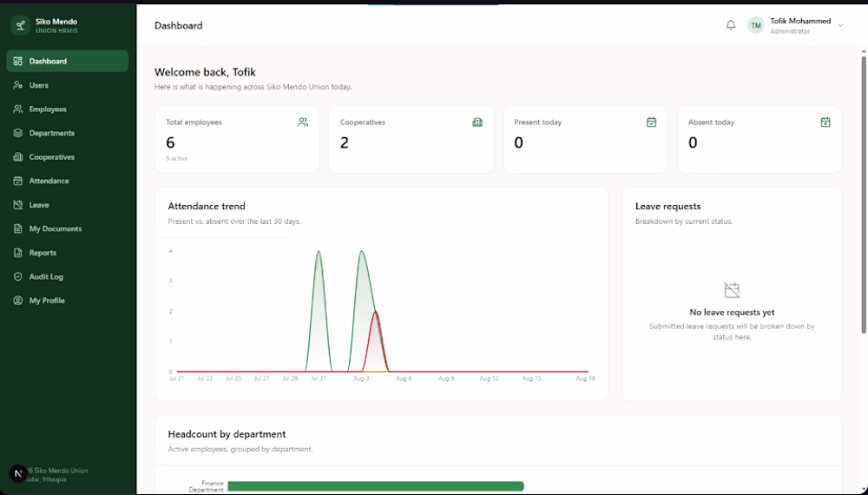Screen dimensions: 868x495
Task: Go to Employees page
Action: pyautogui.click(x=67, y=109)
